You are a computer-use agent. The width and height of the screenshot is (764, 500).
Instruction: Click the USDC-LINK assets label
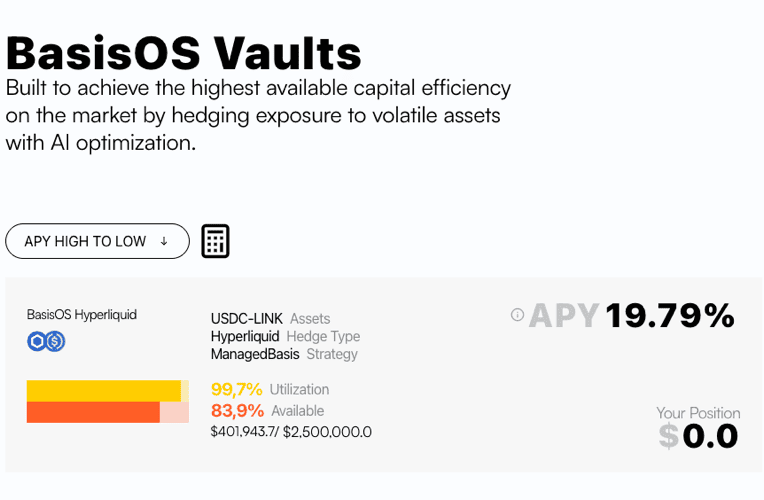[x=247, y=319]
